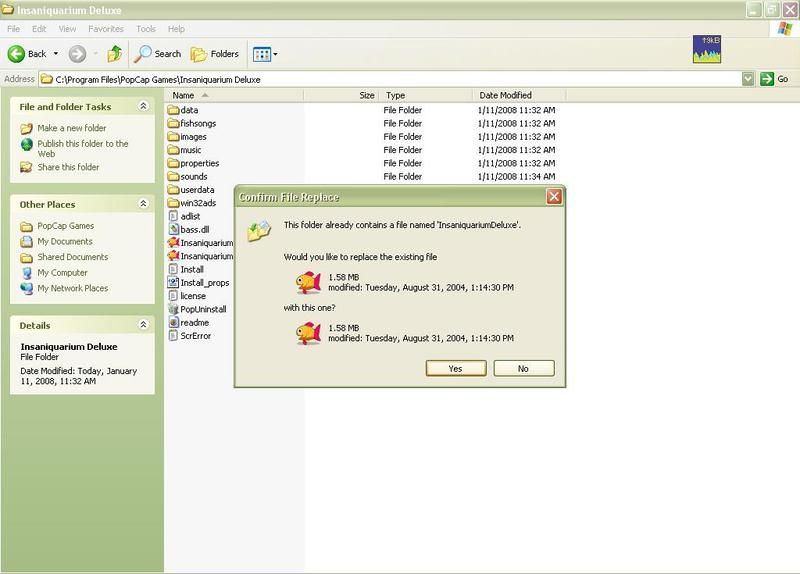Select the PopUninstall file icon

173,310
